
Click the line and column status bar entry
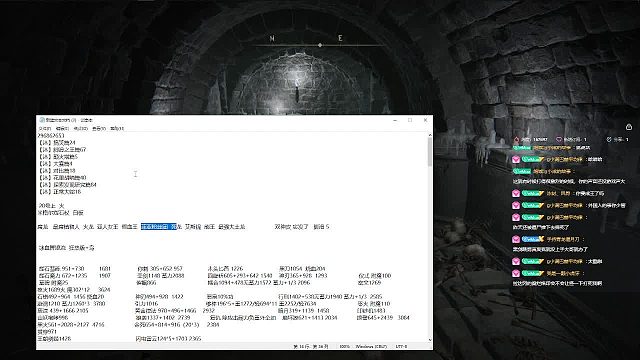(x=311, y=347)
